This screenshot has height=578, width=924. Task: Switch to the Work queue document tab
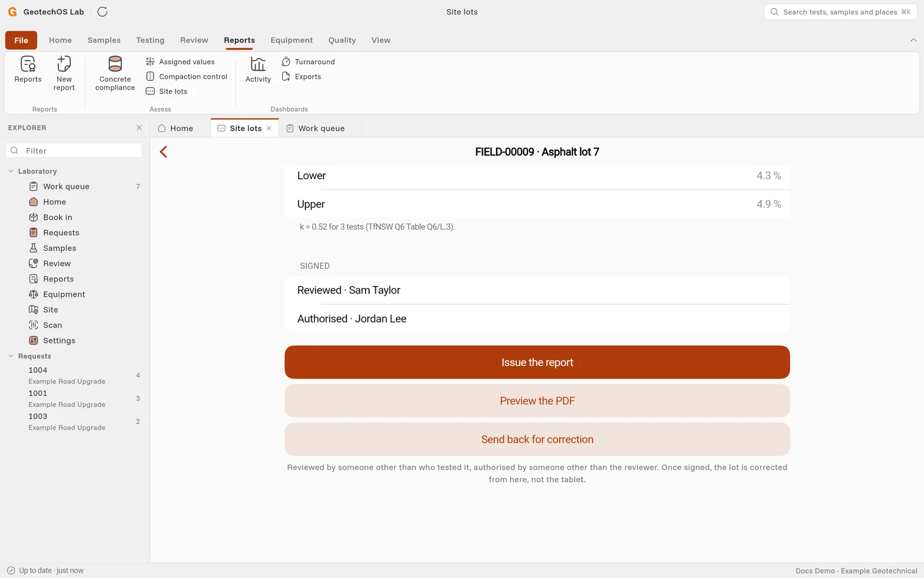pos(321,128)
